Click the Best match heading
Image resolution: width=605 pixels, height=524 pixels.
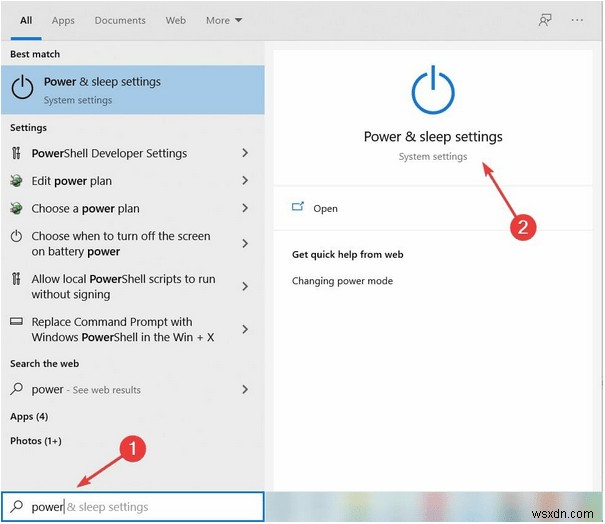(35, 54)
